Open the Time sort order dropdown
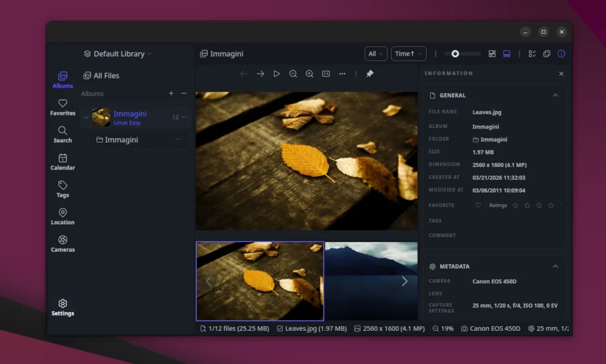 (409, 53)
